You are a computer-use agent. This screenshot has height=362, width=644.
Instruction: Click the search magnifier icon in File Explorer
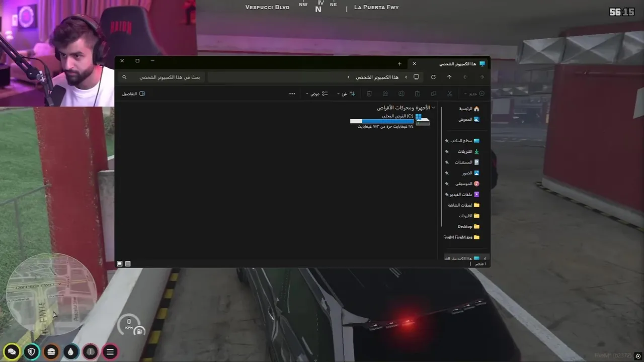tap(124, 77)
